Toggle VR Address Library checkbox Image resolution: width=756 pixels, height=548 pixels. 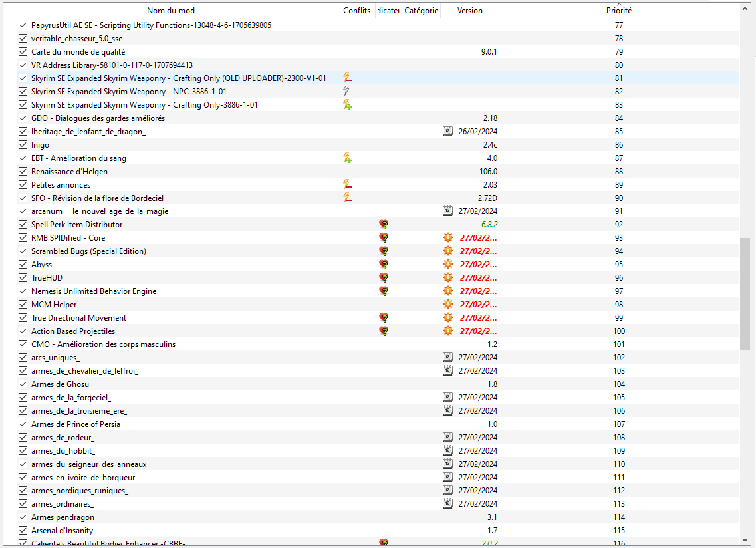point(23,65)
